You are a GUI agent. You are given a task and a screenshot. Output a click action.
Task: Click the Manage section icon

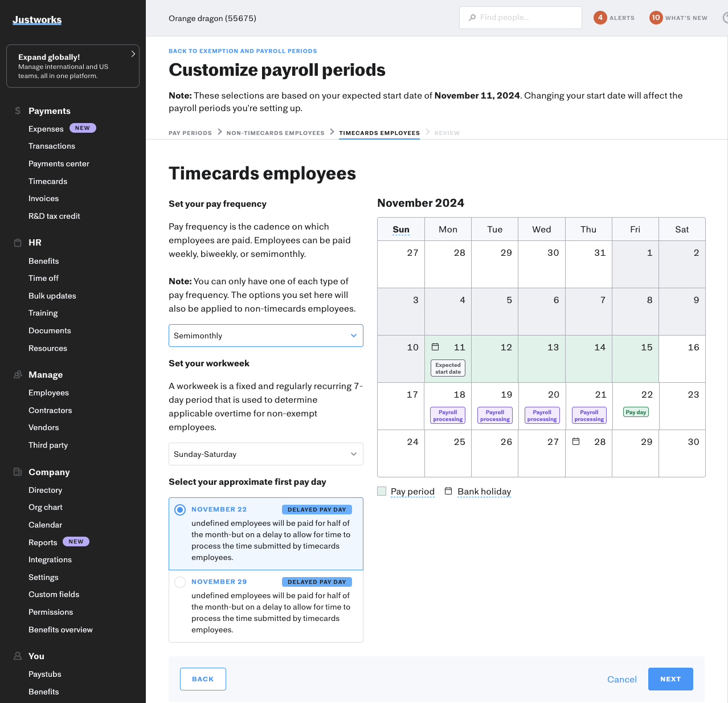pyautogui.click(x=17, y=374)
